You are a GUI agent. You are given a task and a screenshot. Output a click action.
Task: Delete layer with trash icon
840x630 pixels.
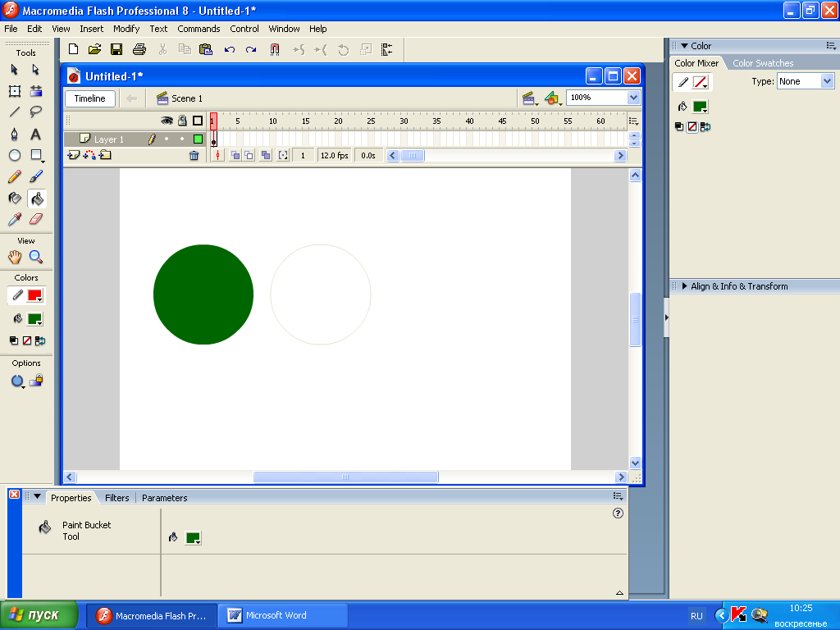(x=194, y=155)
